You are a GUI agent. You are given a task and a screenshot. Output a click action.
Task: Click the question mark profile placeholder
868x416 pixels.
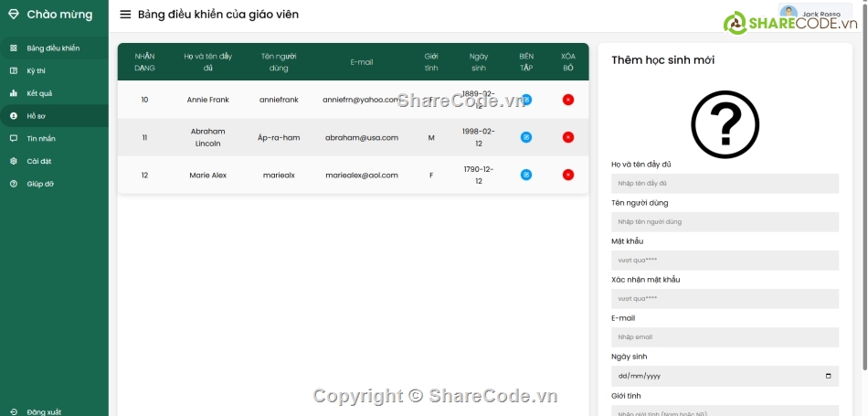coord(725,124)
